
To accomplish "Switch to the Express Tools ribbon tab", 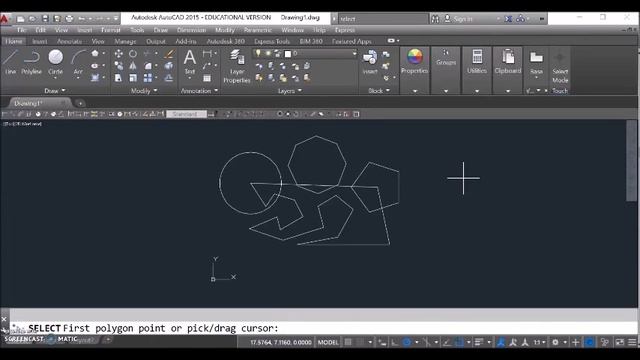I will 272,41.
